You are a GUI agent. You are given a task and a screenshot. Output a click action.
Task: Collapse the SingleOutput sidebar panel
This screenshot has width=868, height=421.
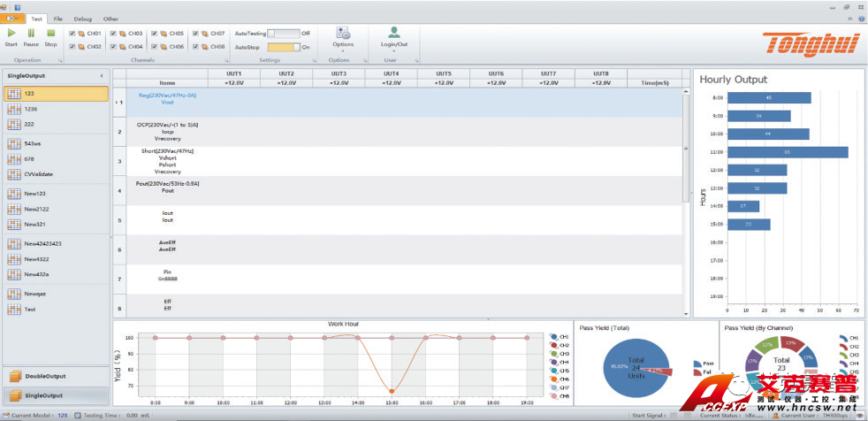click(101, 77)
